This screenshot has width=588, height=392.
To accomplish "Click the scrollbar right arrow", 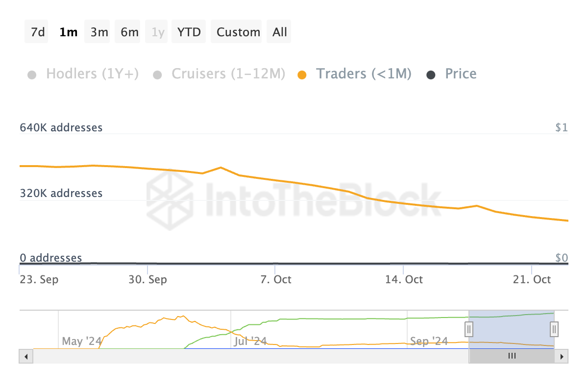I will (x=562, y=356).
